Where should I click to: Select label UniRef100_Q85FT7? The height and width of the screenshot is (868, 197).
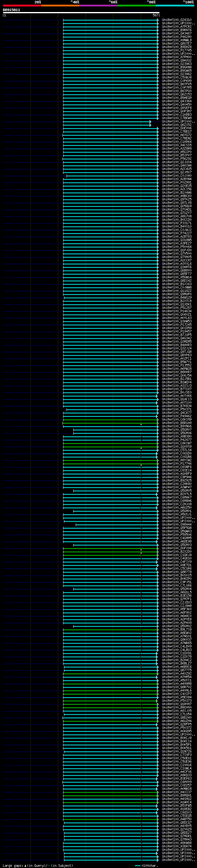click(177, 274)
